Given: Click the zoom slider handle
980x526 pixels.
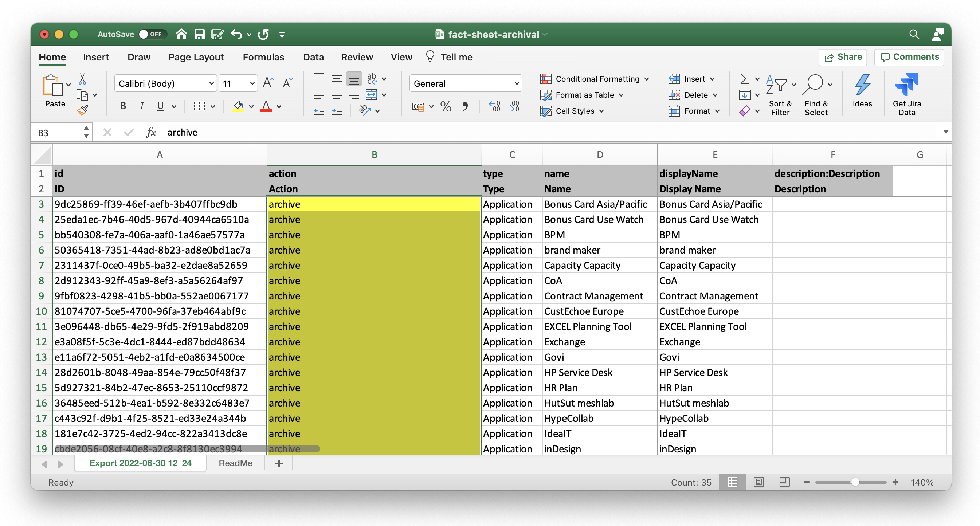Looking at the screenshot, I should tap(855, 482).
